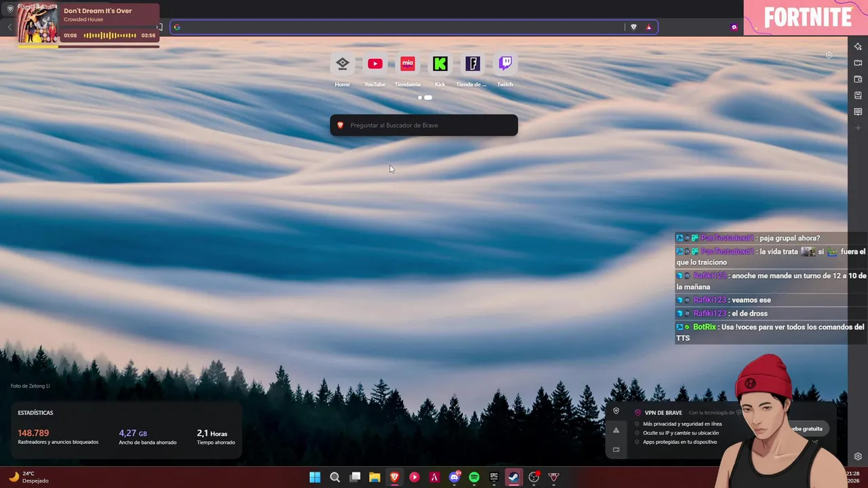Open the Brave Shields lion icon

coord(634,27)
